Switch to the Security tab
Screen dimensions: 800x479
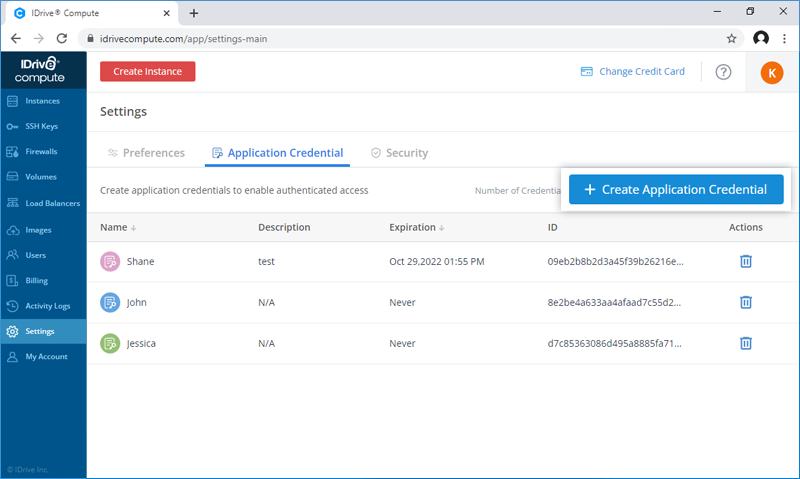pos(399,153)
